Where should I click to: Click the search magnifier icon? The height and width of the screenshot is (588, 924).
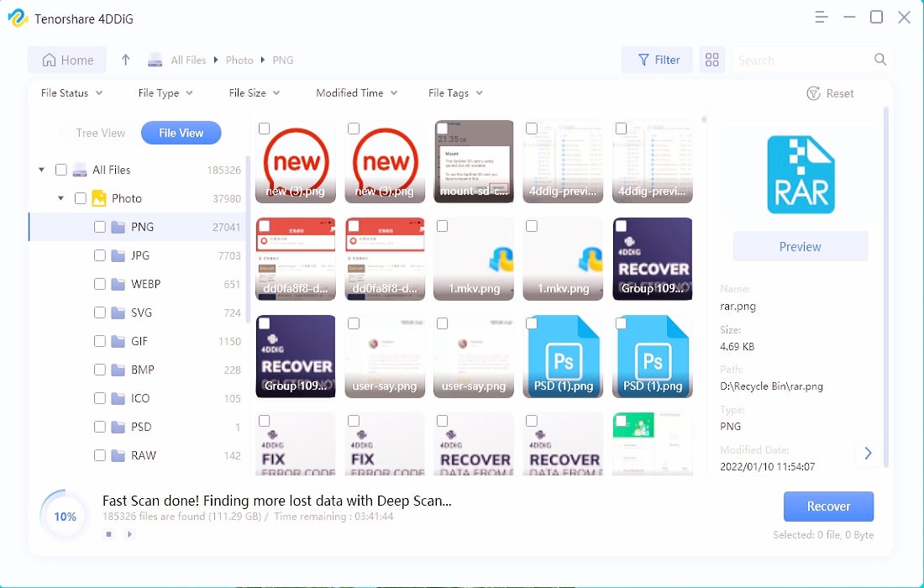pos(879,60)
